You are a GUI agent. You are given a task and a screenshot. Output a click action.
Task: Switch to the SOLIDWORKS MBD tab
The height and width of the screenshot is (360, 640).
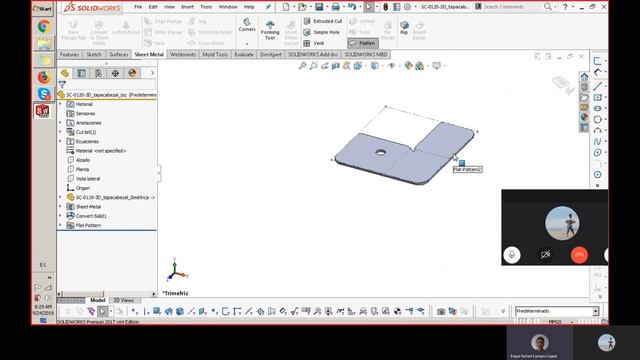click(x=366, y=54)
